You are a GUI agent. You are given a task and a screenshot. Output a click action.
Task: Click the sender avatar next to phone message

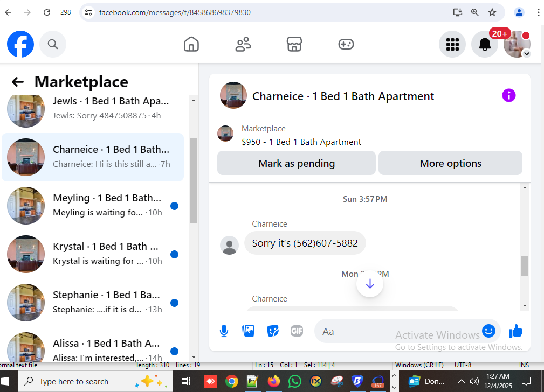coord(229,245)
